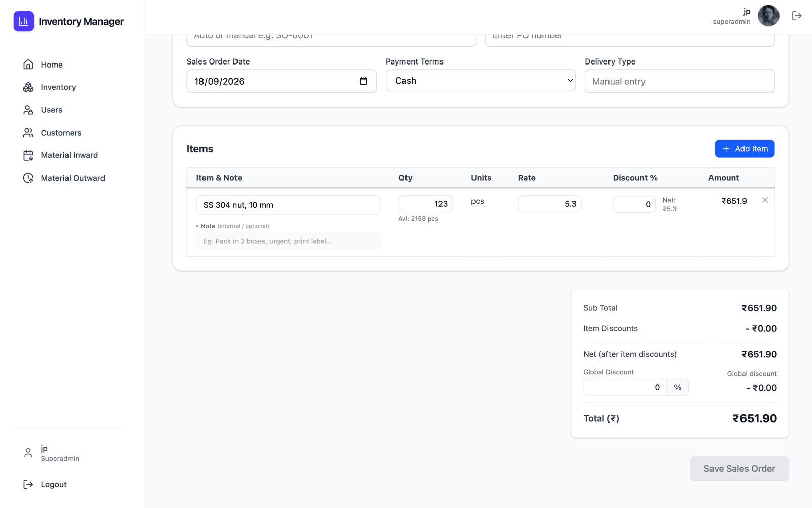The width and height of the screenshot is (812, 508).
Task: Click the Delivery Type input field
Action: click(x=680, y=81)
